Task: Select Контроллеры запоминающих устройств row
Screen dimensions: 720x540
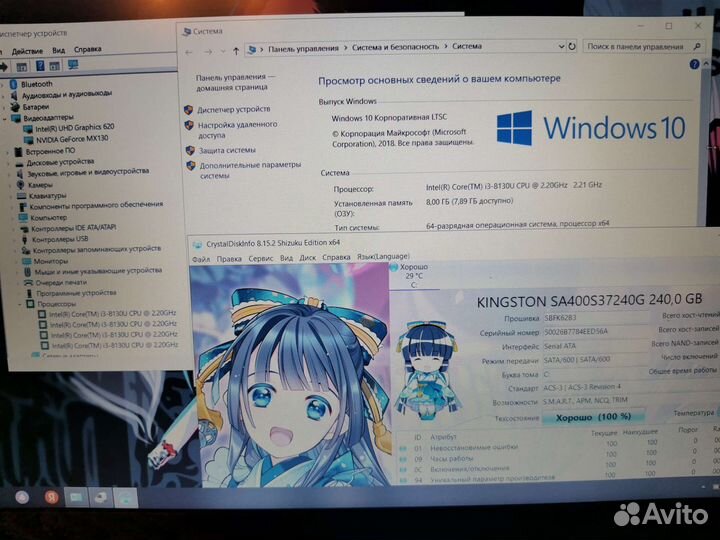Action: (x=97, y=249)
